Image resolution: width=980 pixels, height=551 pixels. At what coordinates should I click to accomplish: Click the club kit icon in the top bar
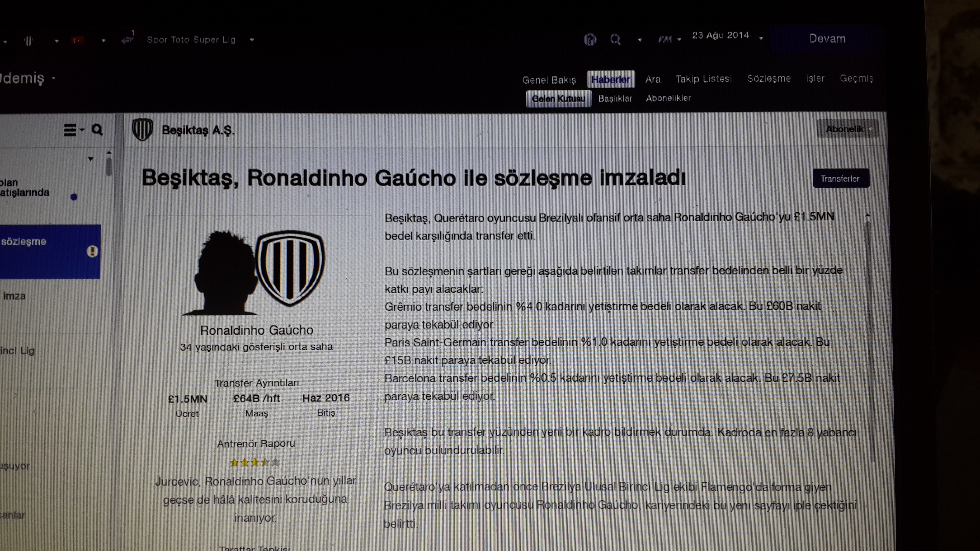coord(29,41)
